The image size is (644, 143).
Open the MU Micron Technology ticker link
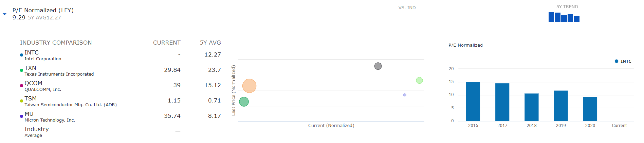click(29, 114)
